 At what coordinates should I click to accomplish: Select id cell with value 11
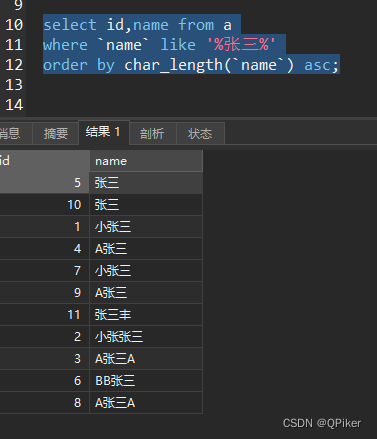click(x=44, y=315)
